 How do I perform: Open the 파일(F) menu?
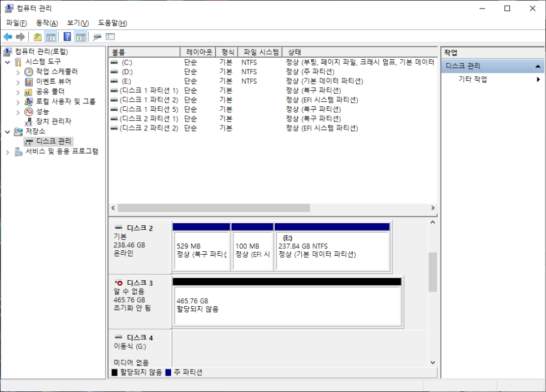click(16, 23)
